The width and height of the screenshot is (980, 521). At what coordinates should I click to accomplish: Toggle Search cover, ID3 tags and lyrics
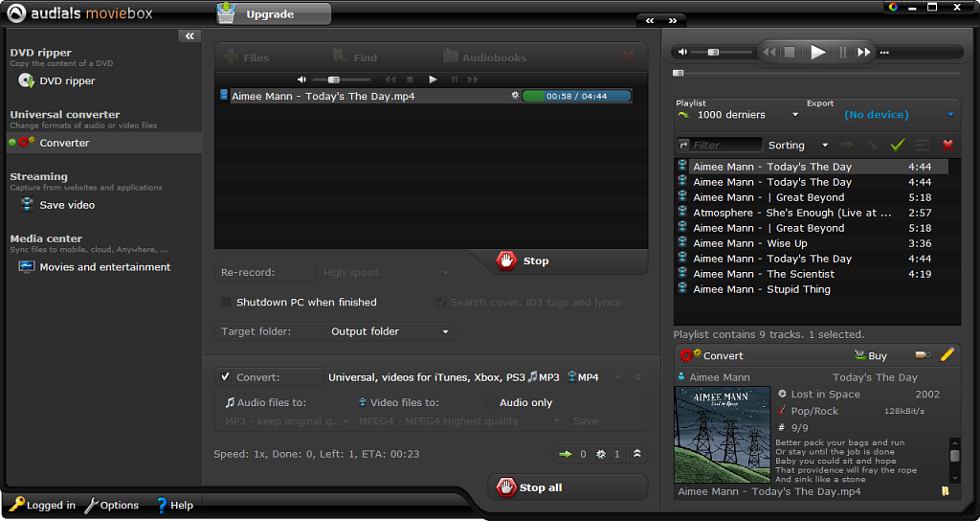point(440,302)
